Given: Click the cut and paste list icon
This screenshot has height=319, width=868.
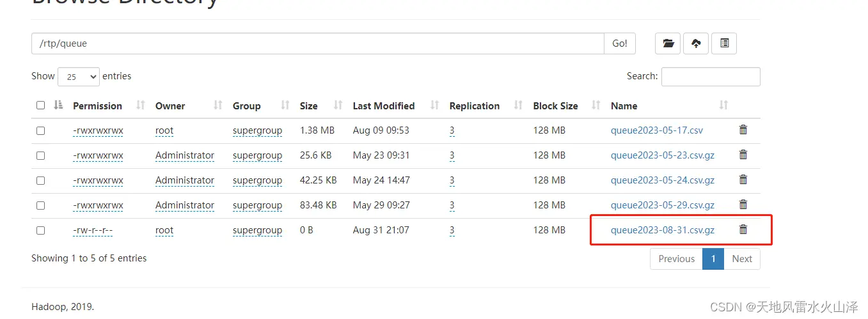Looking at the screenshot, I should point(724,43).
